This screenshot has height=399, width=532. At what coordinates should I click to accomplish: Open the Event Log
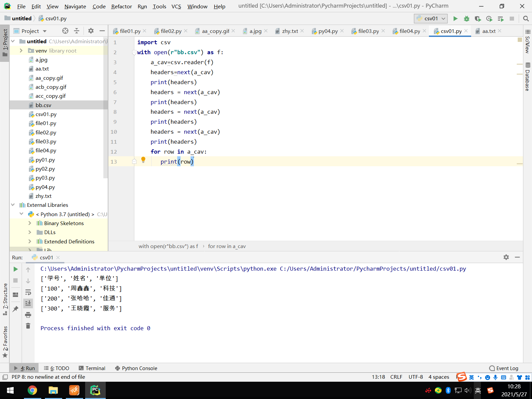coord(503,368)
